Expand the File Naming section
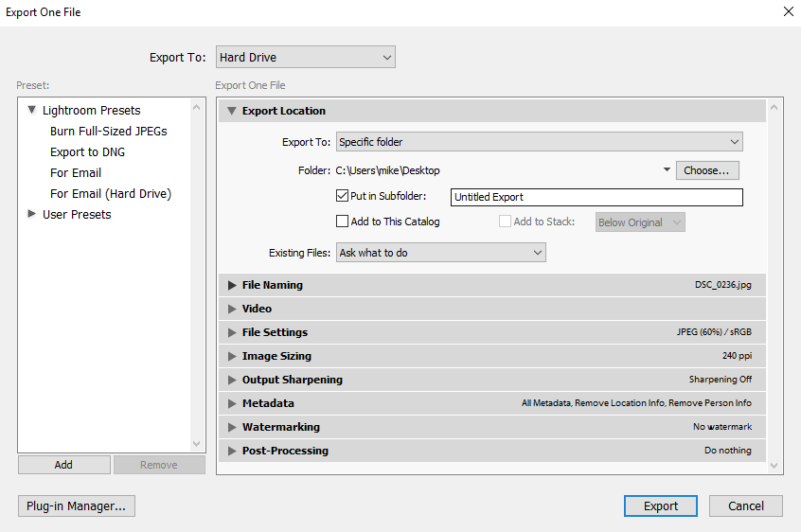This screenshot has height=532, width=801. 232,285
